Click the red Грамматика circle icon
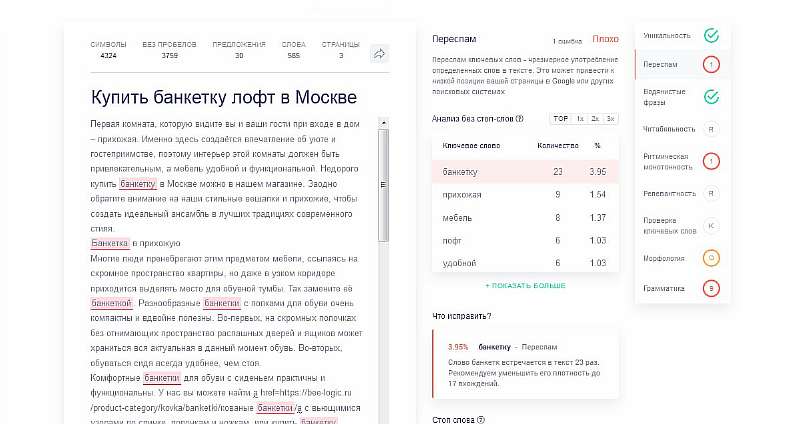Image resolution: width=800 pixels, height=424 pixels. coord(711,288)
